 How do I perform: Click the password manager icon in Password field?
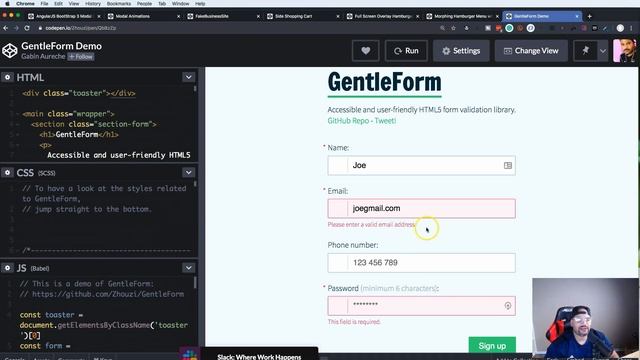(x=508, y=306)
